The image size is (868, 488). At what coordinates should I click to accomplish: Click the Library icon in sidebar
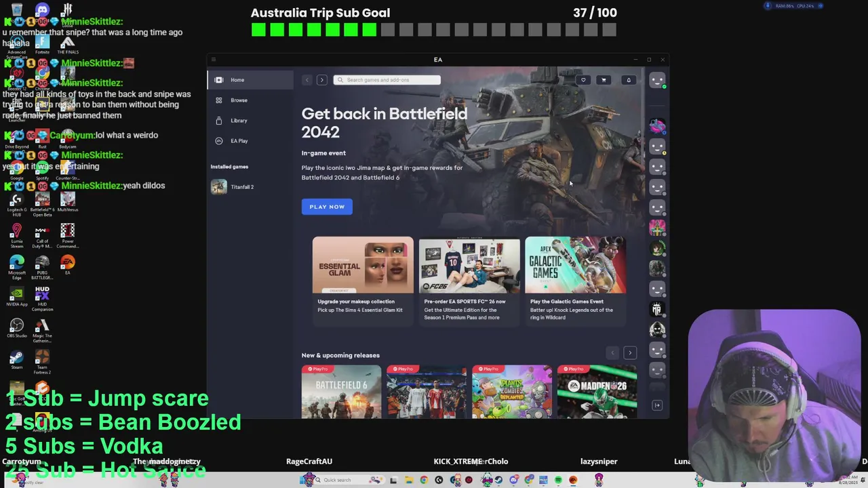coord(218,121)
